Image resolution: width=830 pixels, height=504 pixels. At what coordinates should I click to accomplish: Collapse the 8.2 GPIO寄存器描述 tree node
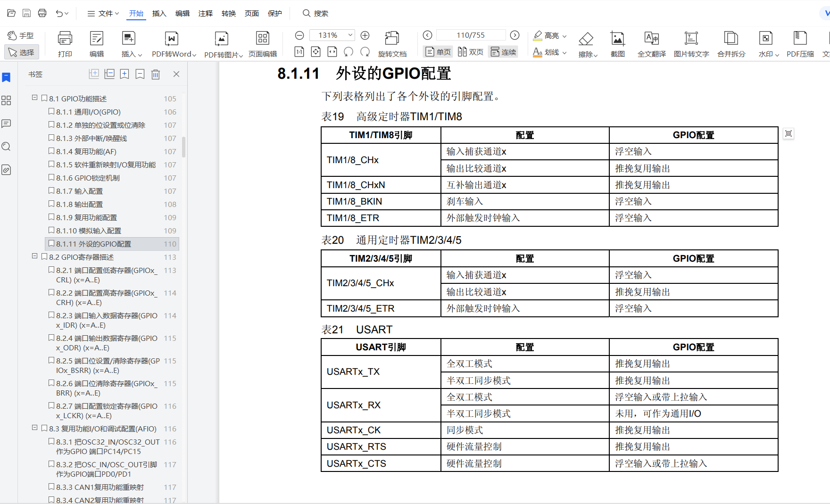pyautogui.click(x=34, y=256)
